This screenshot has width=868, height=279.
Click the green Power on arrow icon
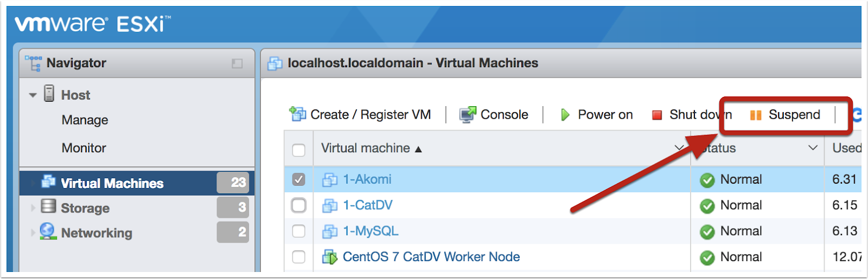click(x=565, y=115)
